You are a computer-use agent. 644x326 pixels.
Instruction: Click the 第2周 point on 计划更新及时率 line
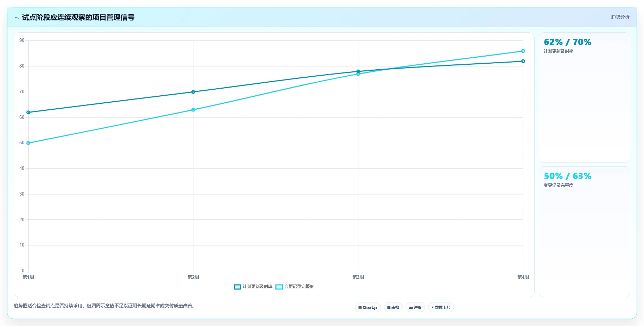pos(193,92)
